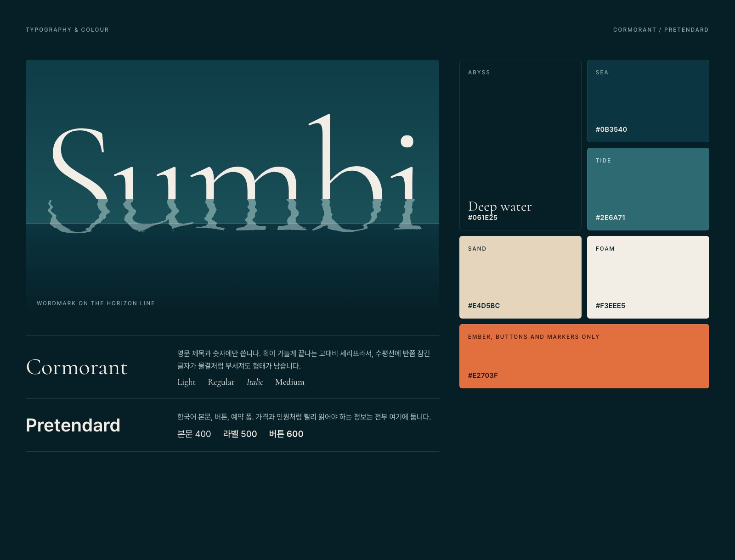
Task: Click 'Cormorant / Pretendard' header label
Action: coord(661,30)
